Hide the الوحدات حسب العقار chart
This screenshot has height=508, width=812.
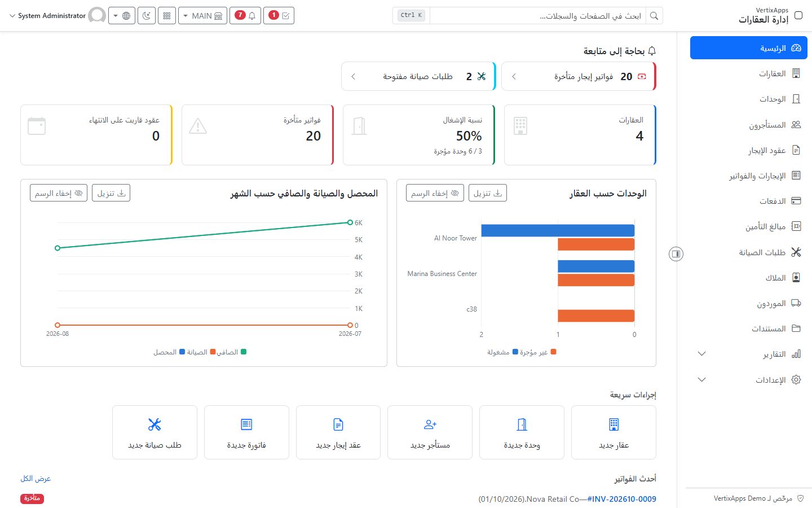(435, 193)
